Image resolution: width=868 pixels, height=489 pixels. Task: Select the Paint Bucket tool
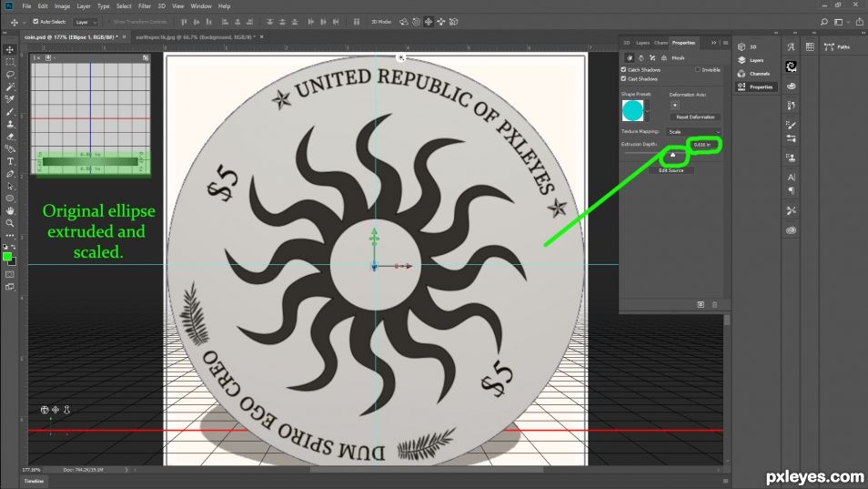point(10,148)
